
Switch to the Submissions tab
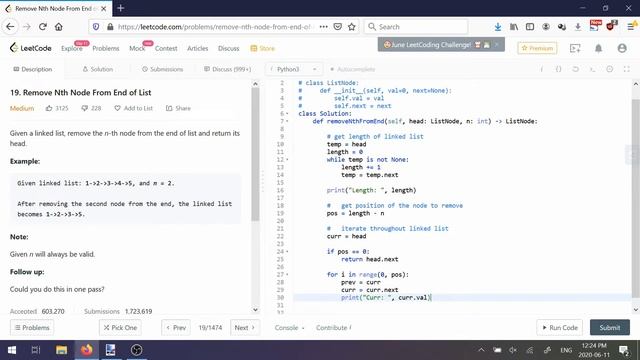click(162, 69)
